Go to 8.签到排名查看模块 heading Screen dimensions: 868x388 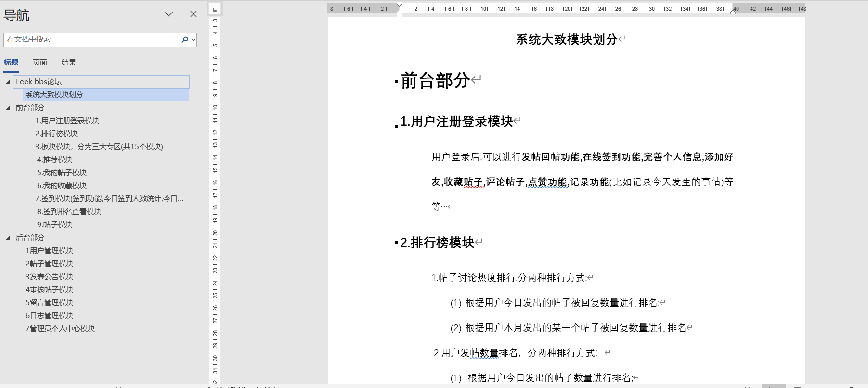click(69, 212)
